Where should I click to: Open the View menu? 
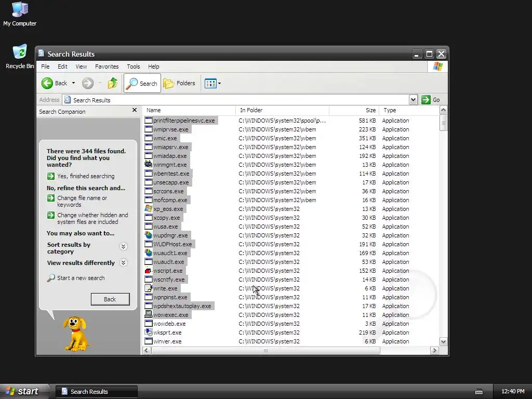pyautogui.click(x=81, y=66)
